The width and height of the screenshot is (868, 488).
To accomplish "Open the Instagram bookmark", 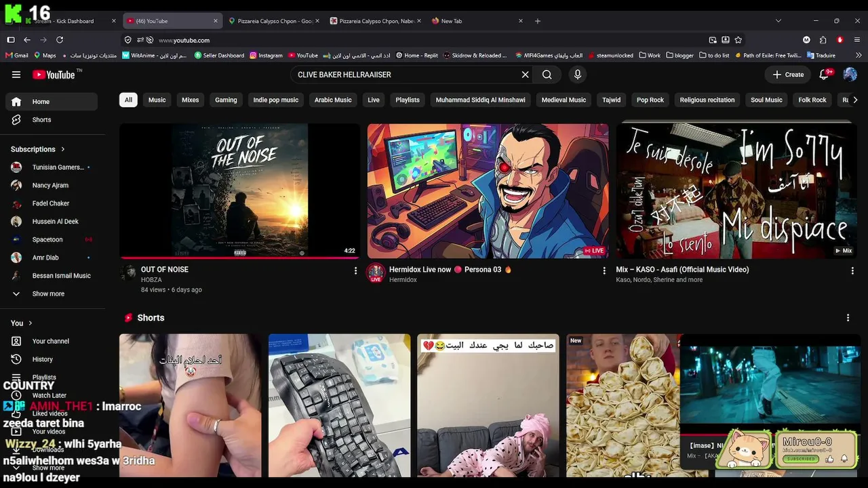I will (x=266, y=56).
